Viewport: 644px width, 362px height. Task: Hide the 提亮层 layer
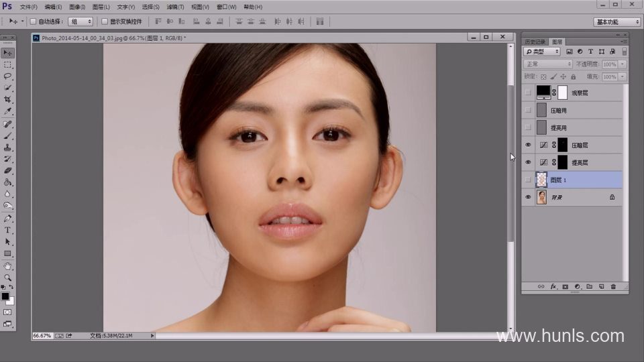(528, 162)
